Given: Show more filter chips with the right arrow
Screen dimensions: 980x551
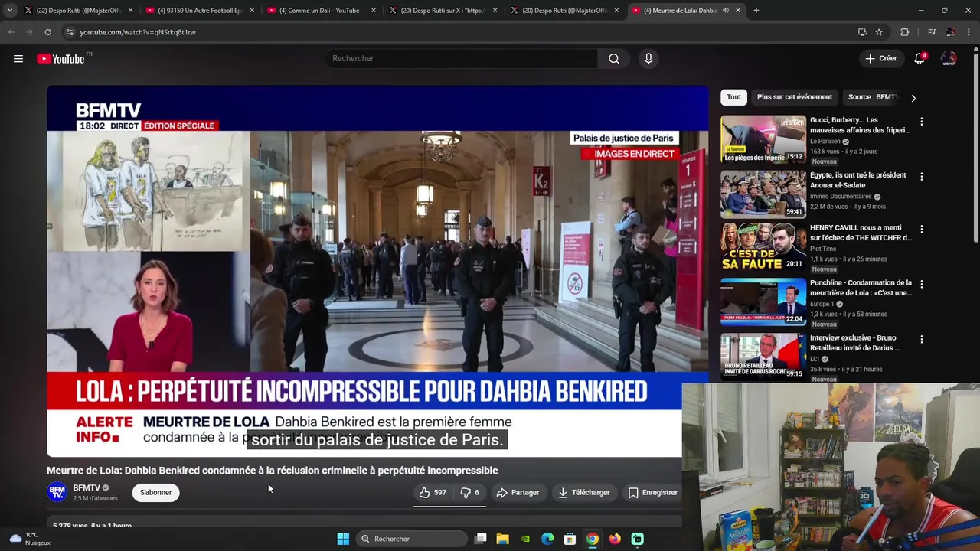Looking at the screenshot, I should pyautogui.click(x=913, y=98).
